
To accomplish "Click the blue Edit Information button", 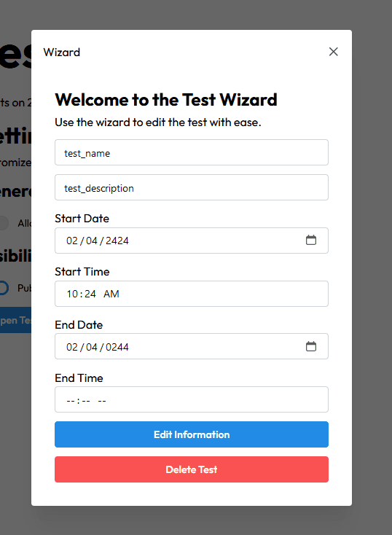I will tap(192, 434).
